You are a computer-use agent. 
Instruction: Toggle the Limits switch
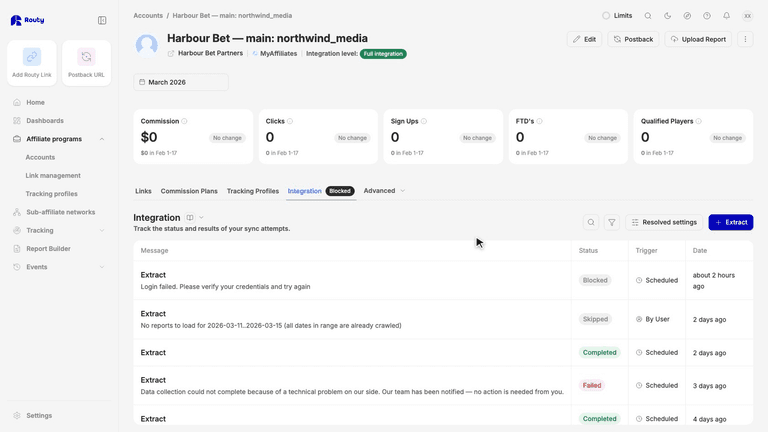(606, 16)
